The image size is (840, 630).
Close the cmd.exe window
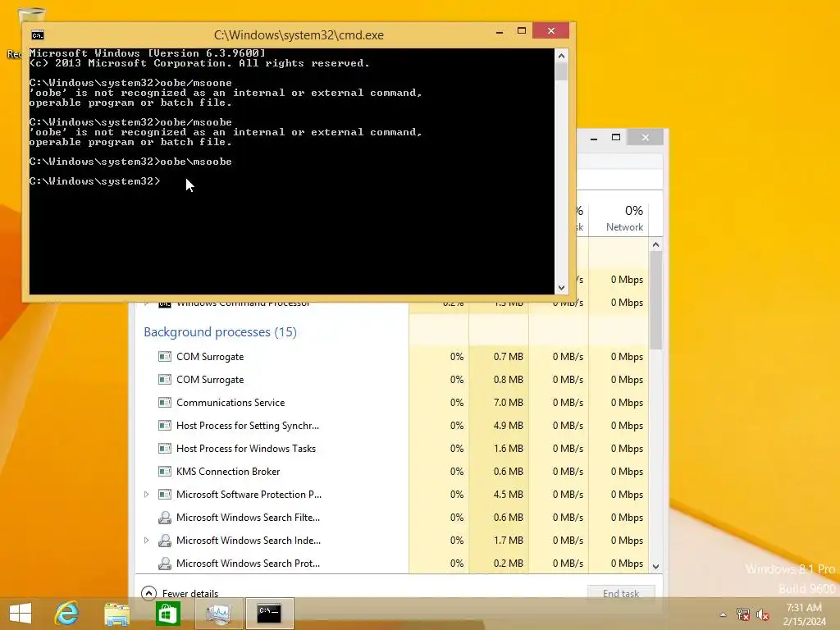[x=550, y=31]
